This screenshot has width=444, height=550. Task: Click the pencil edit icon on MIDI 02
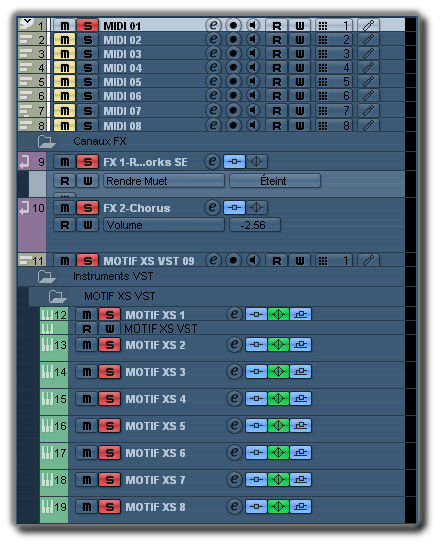pyautogui.click(x=368, y=40)
